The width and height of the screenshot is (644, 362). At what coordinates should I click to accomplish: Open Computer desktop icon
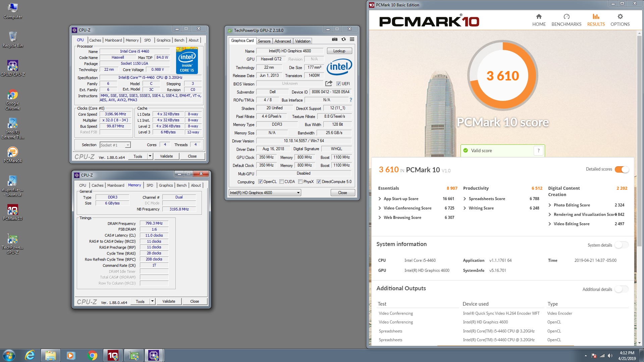13,11
